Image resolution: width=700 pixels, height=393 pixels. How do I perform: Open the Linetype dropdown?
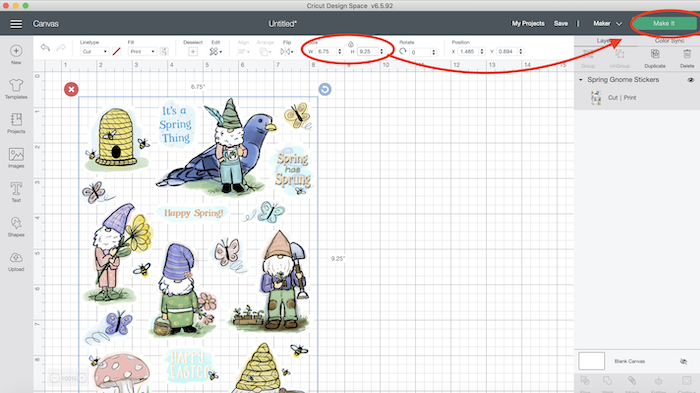[x=94, y=52]
